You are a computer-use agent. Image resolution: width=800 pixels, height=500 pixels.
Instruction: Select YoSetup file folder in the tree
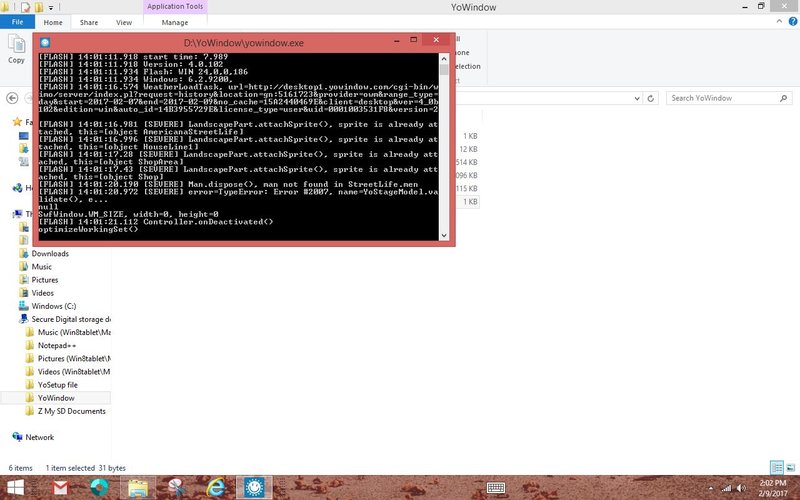58,385
